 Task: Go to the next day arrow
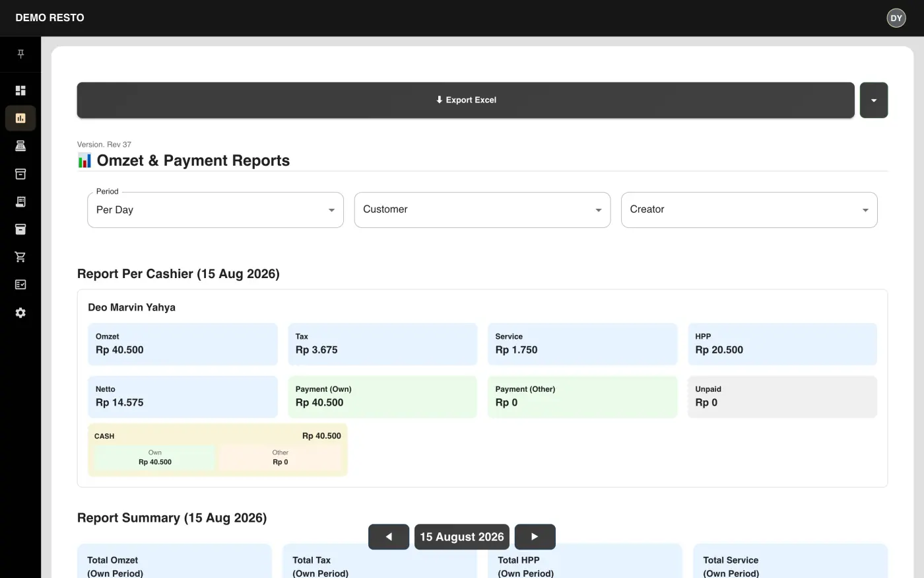tap(535, 537)
